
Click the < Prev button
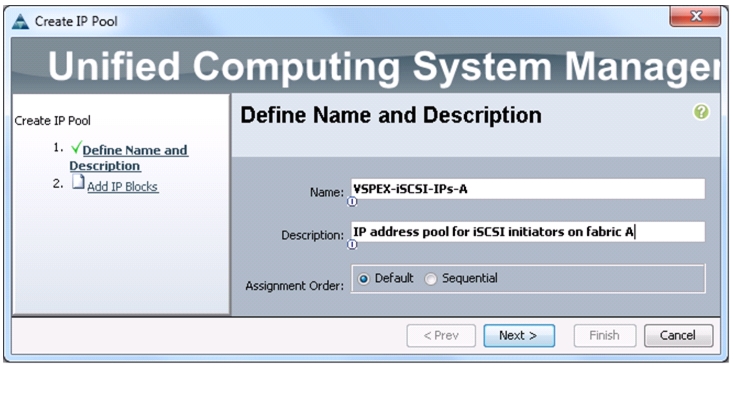tap(441, 336)
